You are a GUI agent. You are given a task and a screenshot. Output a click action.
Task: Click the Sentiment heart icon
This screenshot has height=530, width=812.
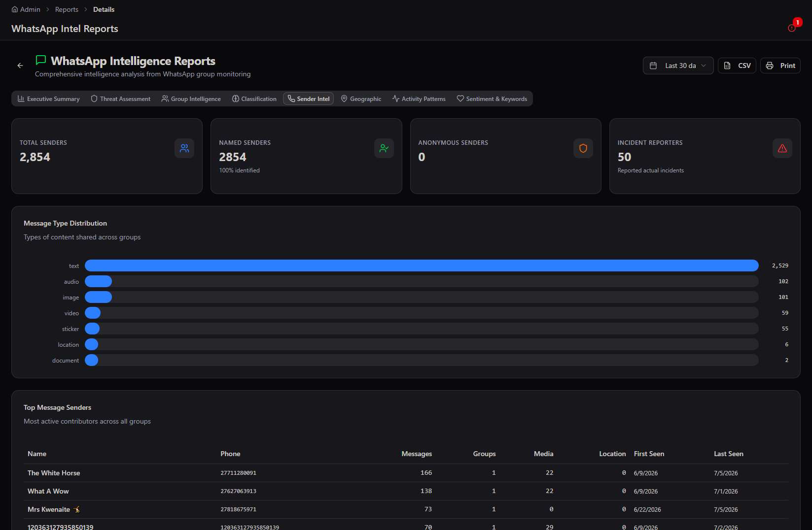(460, 99)
